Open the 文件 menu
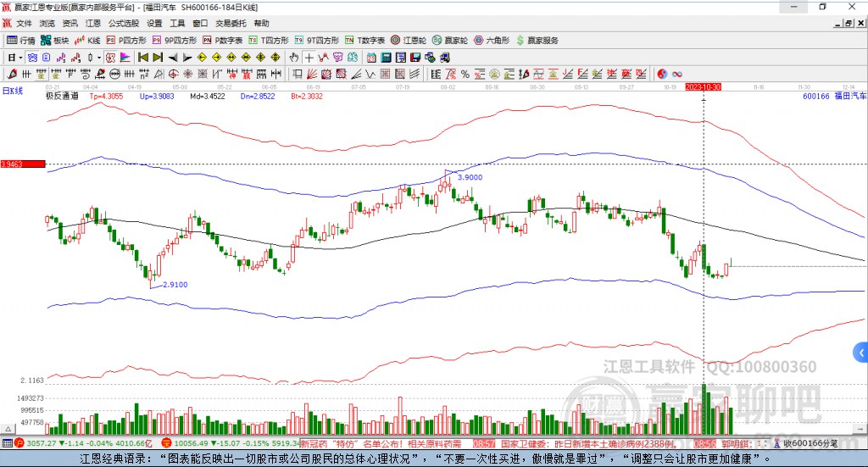Image resolution: width=868 pixels, height=467 pixels. tap(24, 23)
